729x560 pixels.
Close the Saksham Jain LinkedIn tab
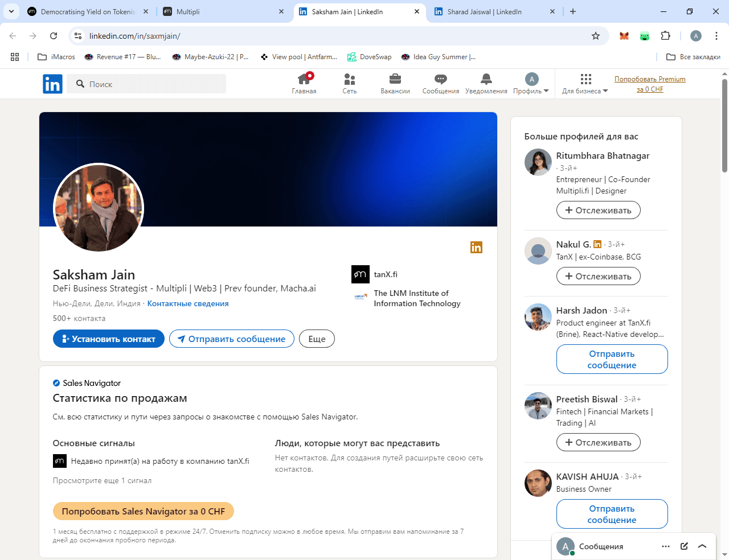click(x=417, y=11)
